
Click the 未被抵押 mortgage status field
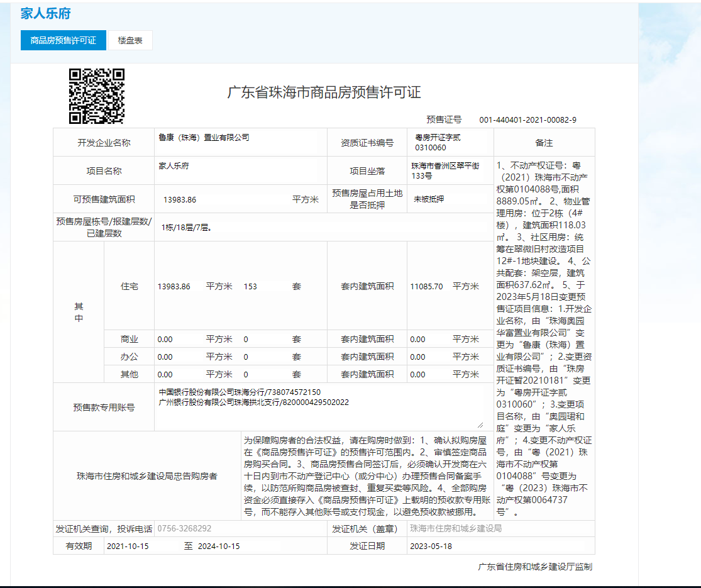(429, 199)
